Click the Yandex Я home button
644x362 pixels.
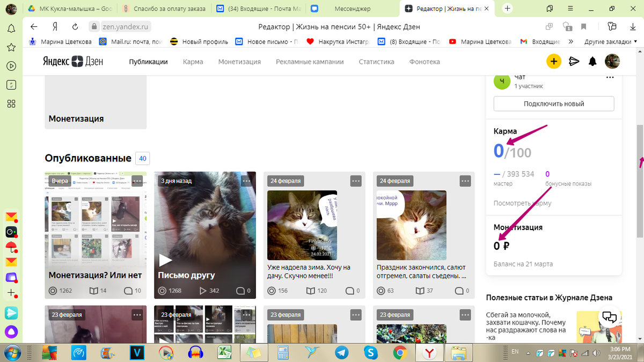[x=54, y=27]
